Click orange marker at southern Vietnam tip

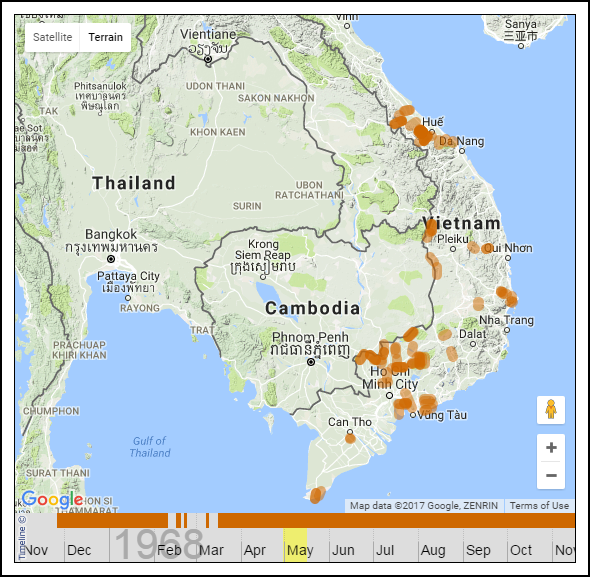tap(317, 495)
